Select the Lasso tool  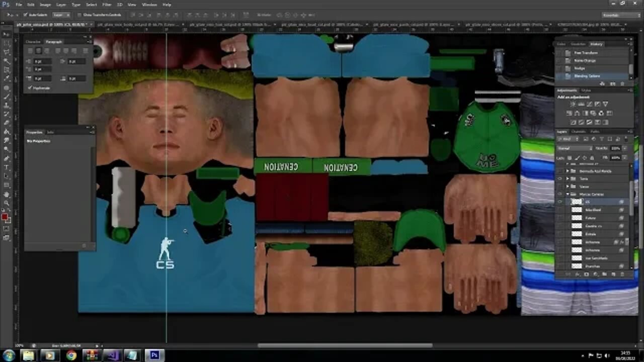pos(6,52)
